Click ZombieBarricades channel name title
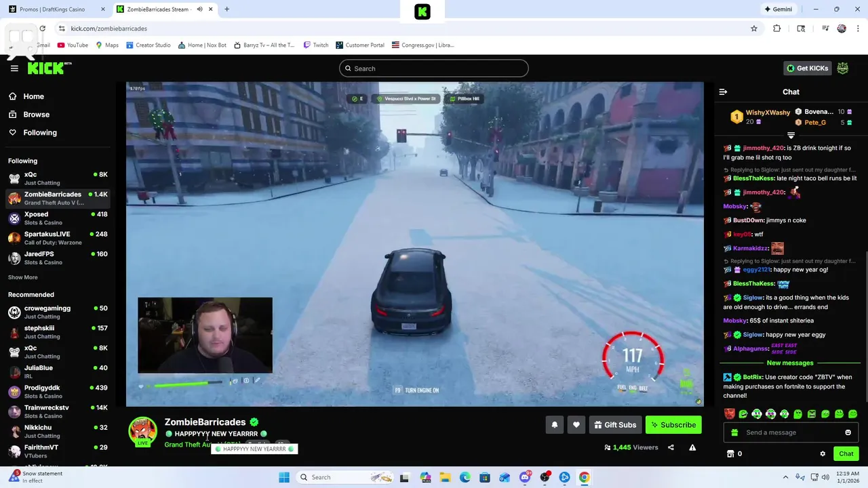 click(205, 422)
